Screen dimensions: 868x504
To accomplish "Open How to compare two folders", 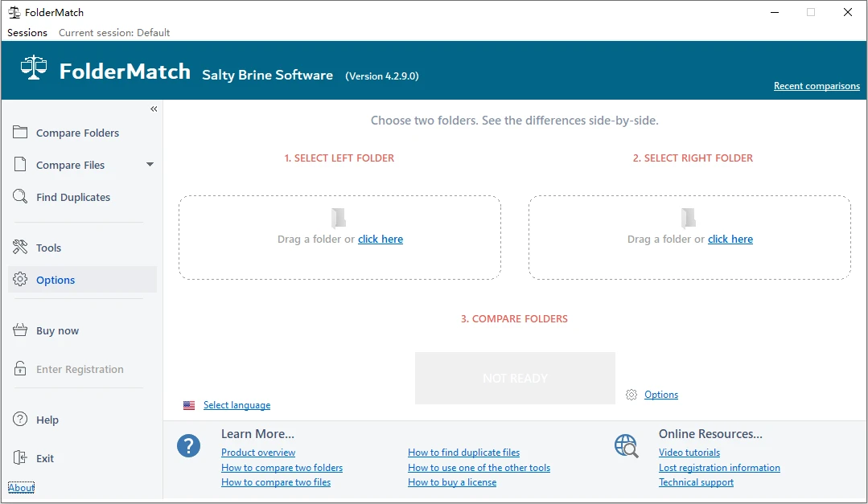I will [282, 468].
